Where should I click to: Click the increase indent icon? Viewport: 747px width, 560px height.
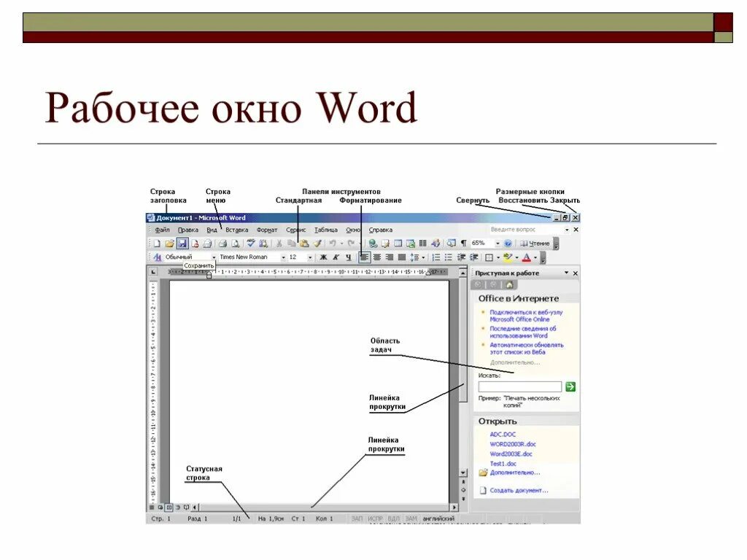(x=474, y=257)
